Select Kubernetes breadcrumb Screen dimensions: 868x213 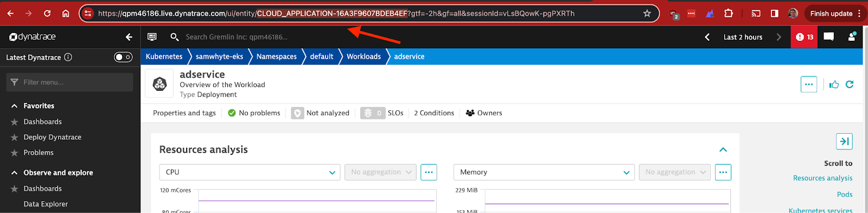pos(164,57)
